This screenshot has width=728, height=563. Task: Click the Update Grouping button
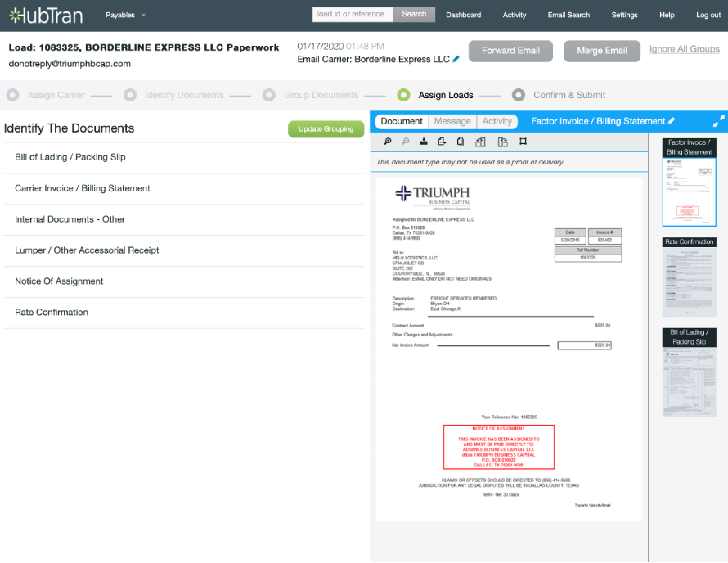pyautogui.click(x=326, y=128)
